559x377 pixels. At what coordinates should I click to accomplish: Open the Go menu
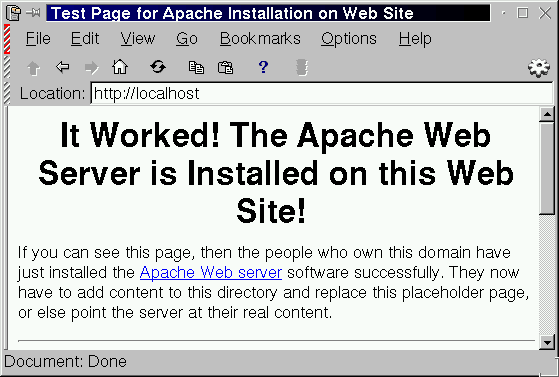pyautogui.click(x=187, y=39)
